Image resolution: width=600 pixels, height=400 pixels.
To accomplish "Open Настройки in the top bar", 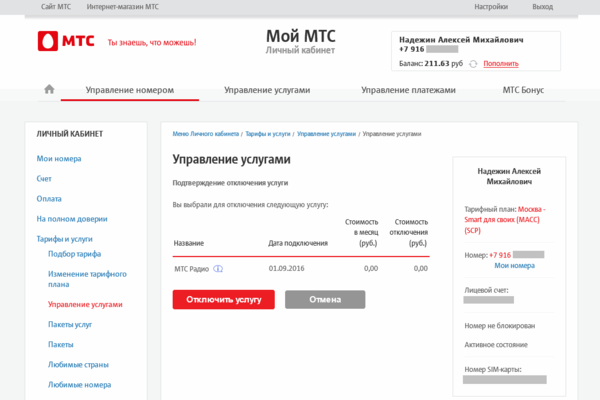I will [491, 7].
